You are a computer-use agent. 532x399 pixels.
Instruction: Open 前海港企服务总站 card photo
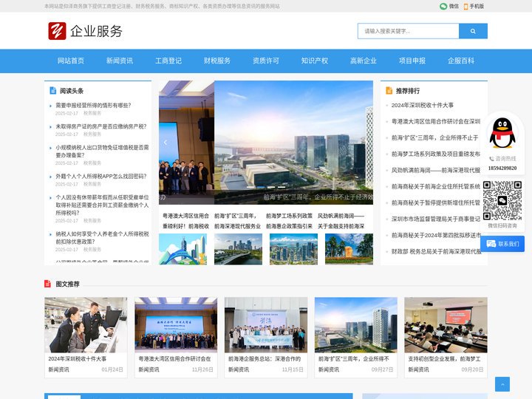(266, 325)
